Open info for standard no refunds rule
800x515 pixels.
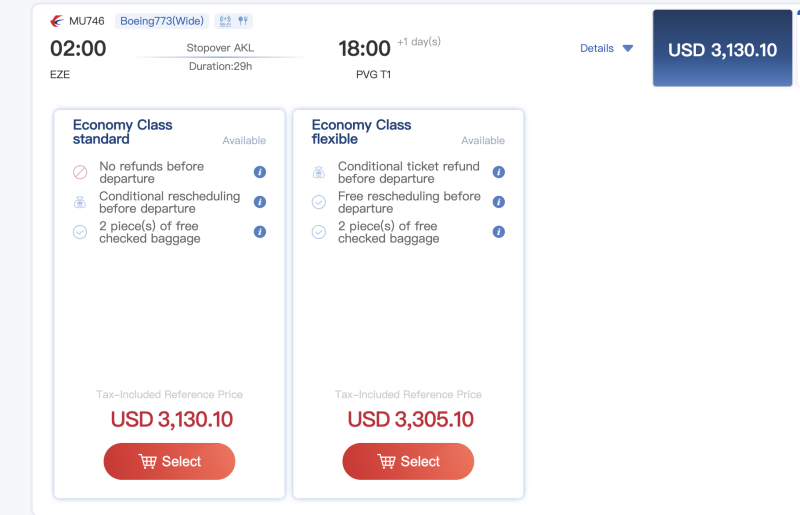pyautogui.click(x=260, y=172)
